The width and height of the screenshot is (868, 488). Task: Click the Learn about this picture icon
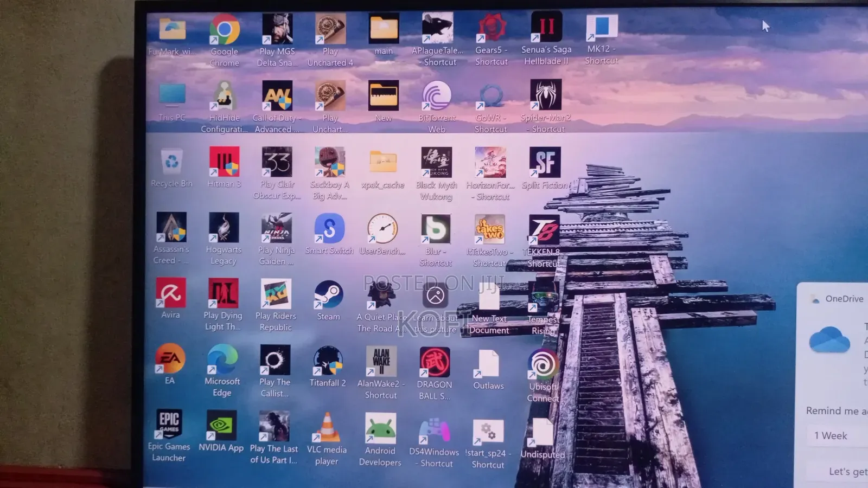(x=435, y=296)
